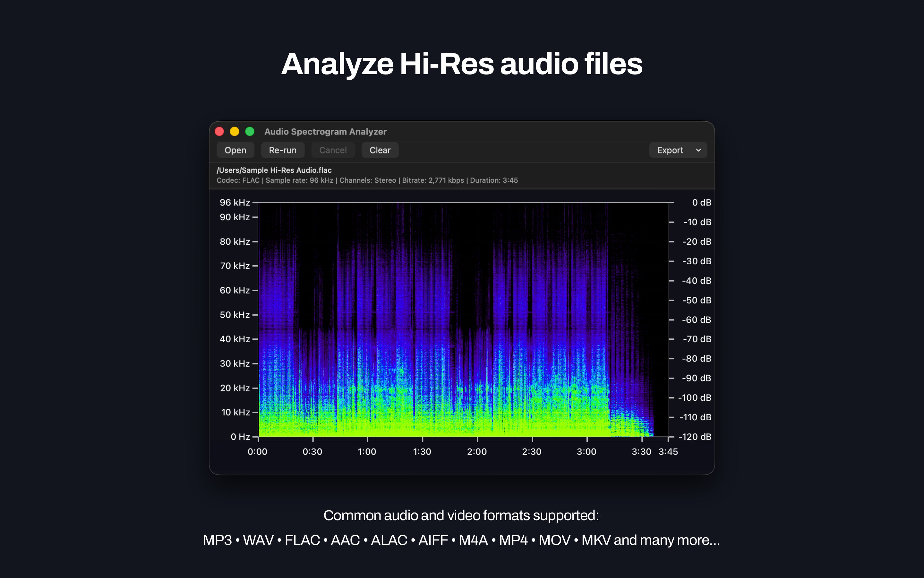The width and height of the screenshot is (924, 578).
Task: Click the 96 kHz frequency axis label
Action: [x=235, y=203]
